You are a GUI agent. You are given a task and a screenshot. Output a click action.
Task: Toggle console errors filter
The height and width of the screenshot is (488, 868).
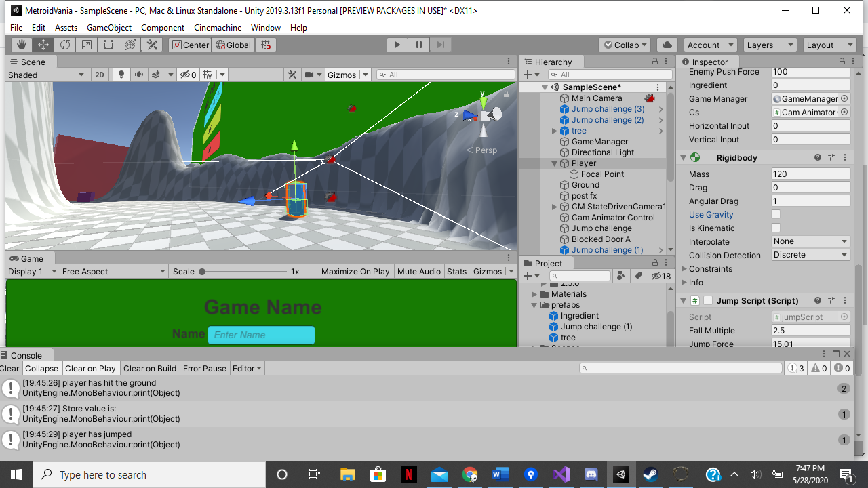(x=842, y=369)
